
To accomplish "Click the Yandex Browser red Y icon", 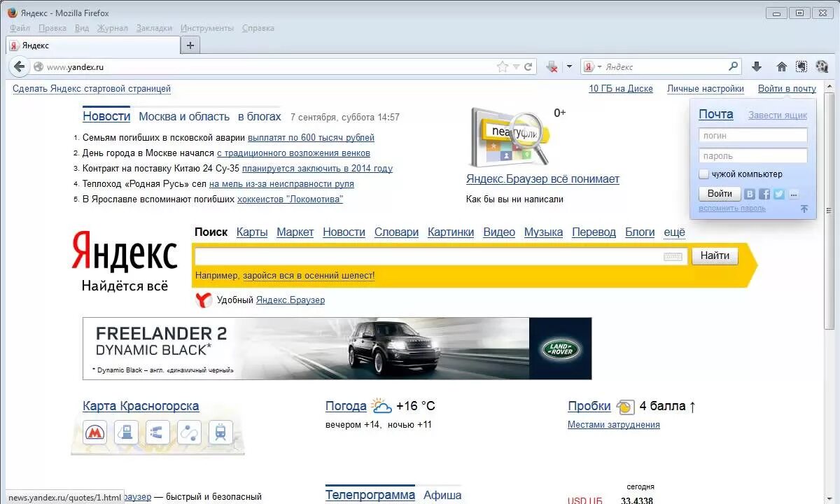I will click(x=204, y=300).
